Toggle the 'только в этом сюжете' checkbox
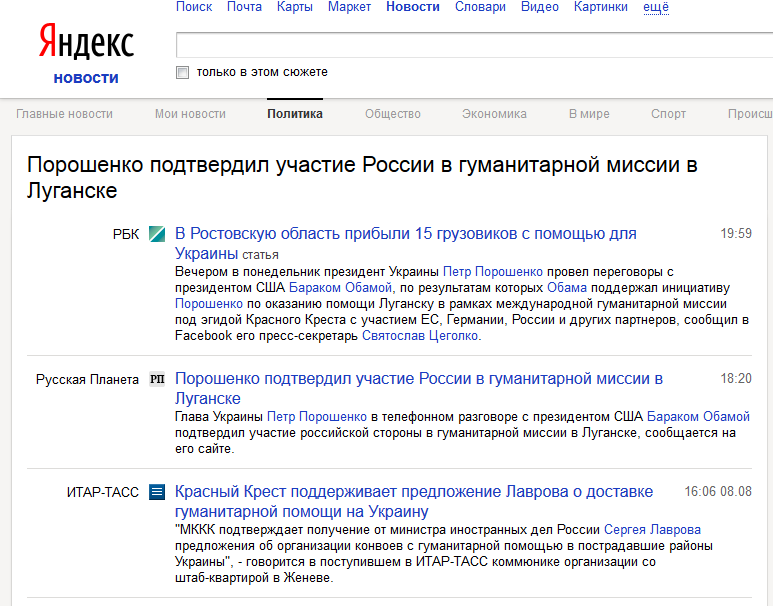Screen dimensions: 773x606 pyautogui.click(x=182, y=72)
